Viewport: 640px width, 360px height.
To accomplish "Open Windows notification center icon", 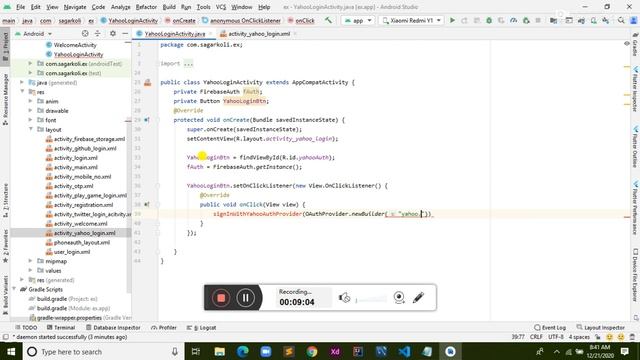I will point(624,351).
